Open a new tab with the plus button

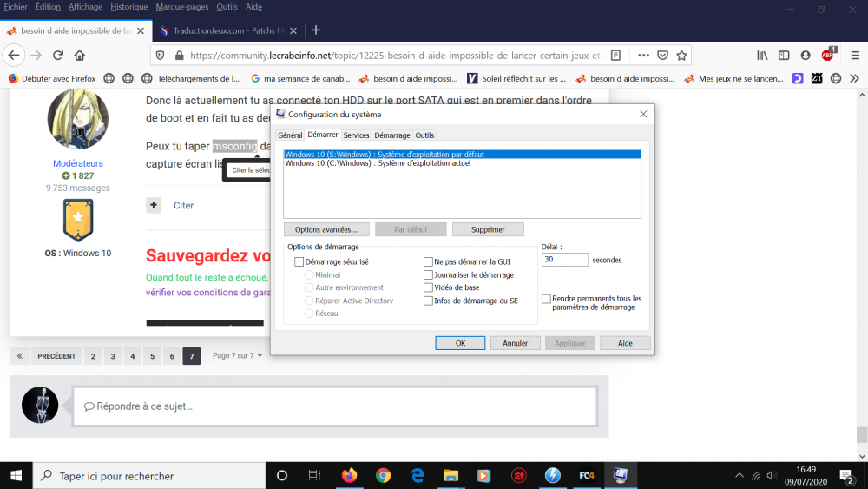coord(316,30)
